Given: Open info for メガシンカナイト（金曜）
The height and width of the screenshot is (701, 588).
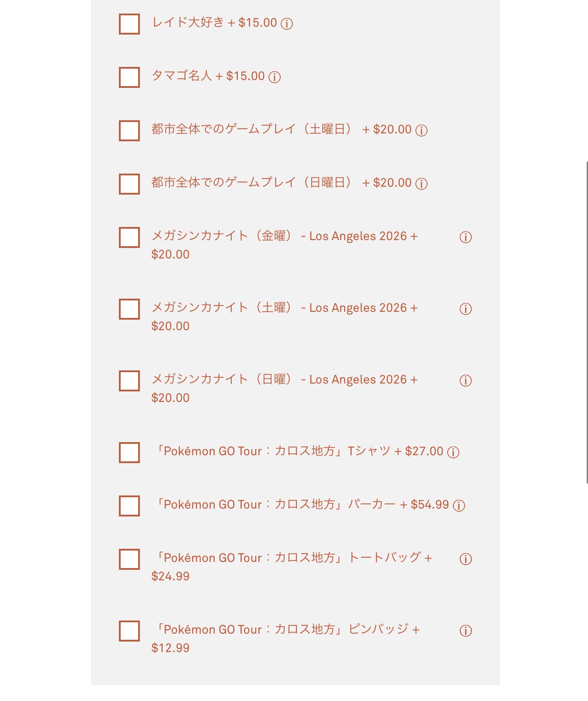Looking at the screenshot, I should coord(466,237).
